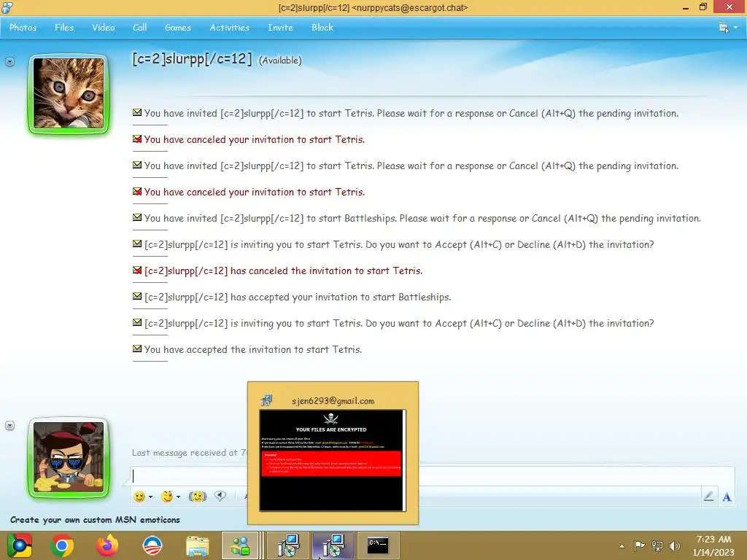Image resolution: width=747 pixels, height=560 pixels.
Task: Click the kitten display picture
Action: tap(69, 93)
